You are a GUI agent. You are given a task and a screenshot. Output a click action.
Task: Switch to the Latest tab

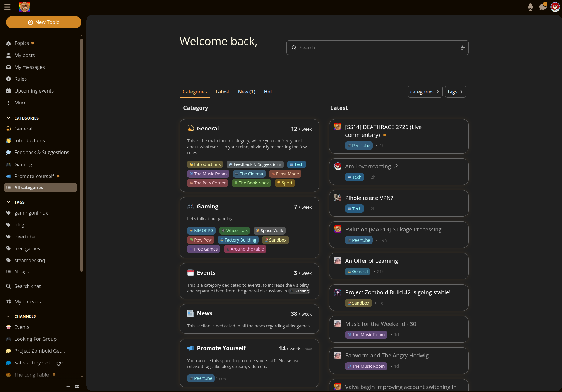pos(222,92)
